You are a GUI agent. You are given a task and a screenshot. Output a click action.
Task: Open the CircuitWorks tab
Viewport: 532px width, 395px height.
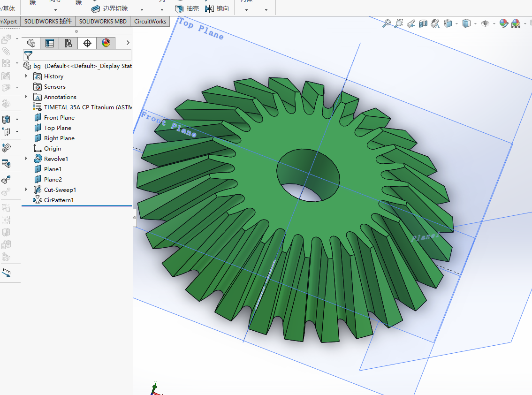tap(150, 21)
